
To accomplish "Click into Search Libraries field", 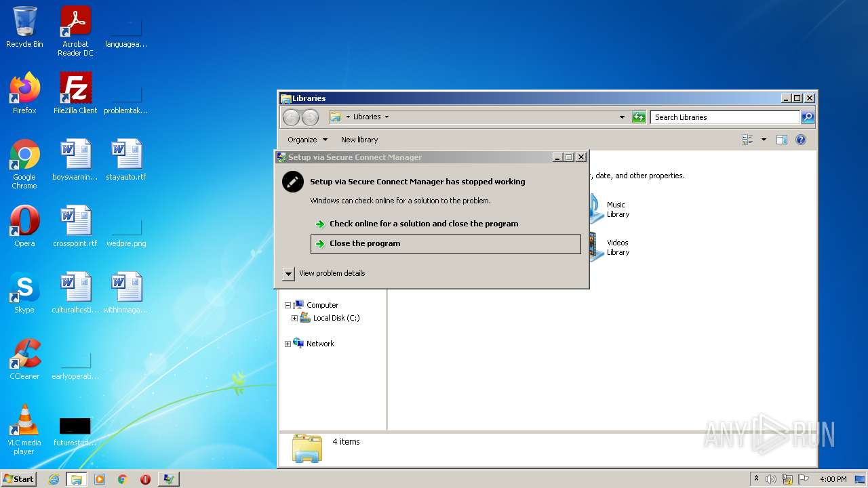I will coord(724,117).
